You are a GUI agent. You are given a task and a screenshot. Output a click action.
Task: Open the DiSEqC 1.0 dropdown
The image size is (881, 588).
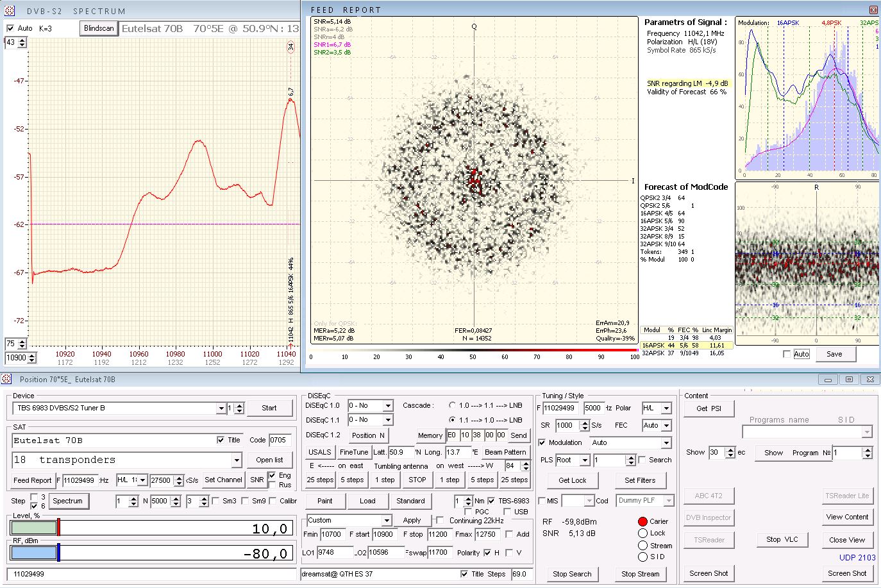pyautogui.click(x=387, y=405)
